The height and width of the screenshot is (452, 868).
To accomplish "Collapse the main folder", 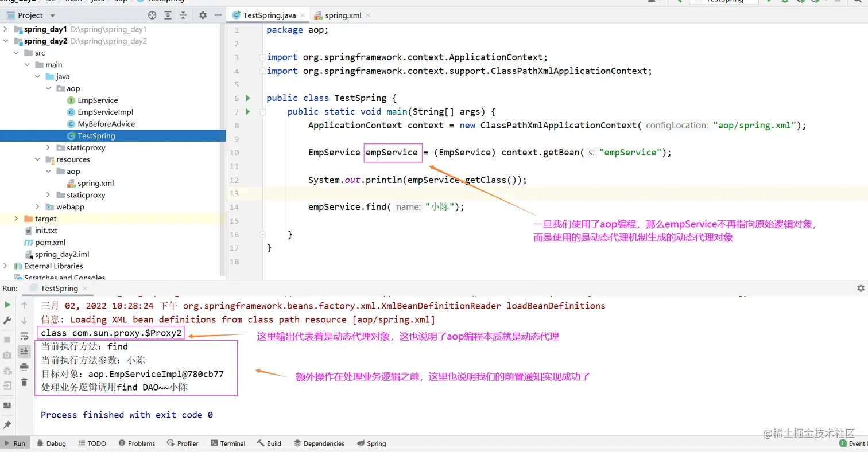I will (x=27, y=65).
